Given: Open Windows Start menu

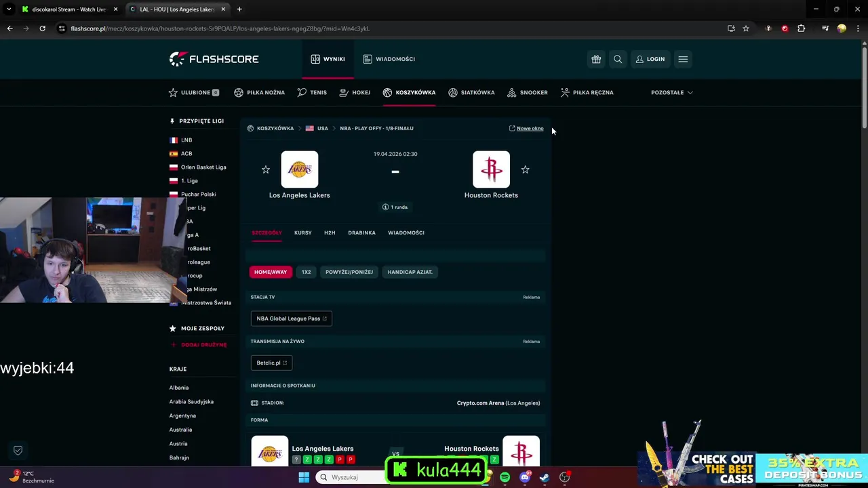Looking at the screenshot, I should tap(303, 477).
